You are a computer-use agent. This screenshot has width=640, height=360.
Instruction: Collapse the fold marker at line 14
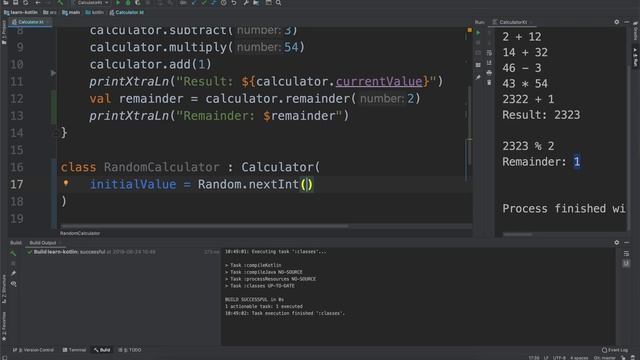(55, 133)
